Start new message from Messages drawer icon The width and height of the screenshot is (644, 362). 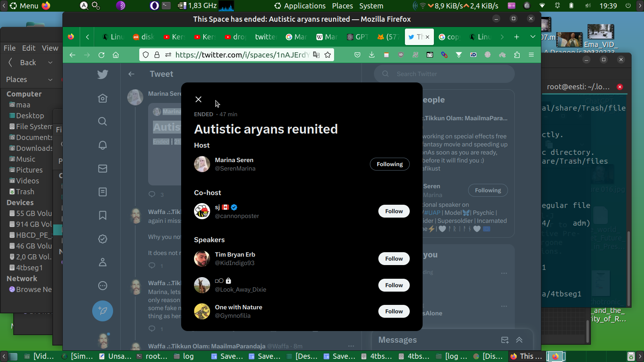[505, 340]
